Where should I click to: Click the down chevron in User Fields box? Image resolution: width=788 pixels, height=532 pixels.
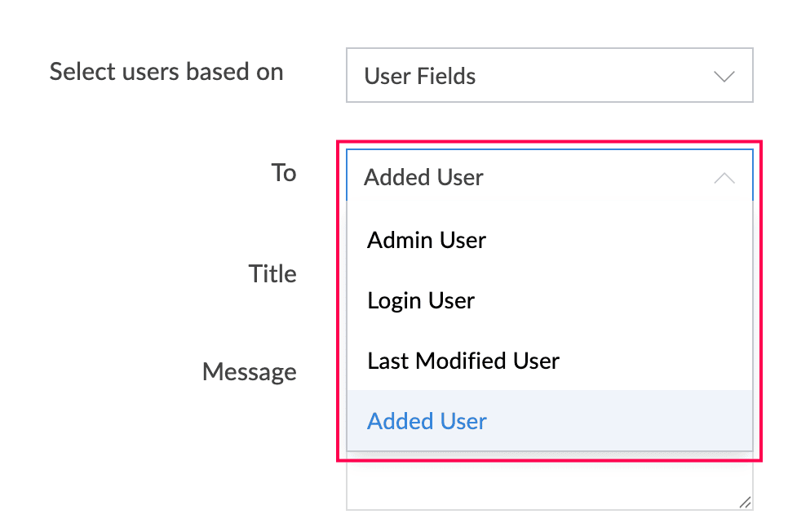pyautogui.click(x=724, y=77)
